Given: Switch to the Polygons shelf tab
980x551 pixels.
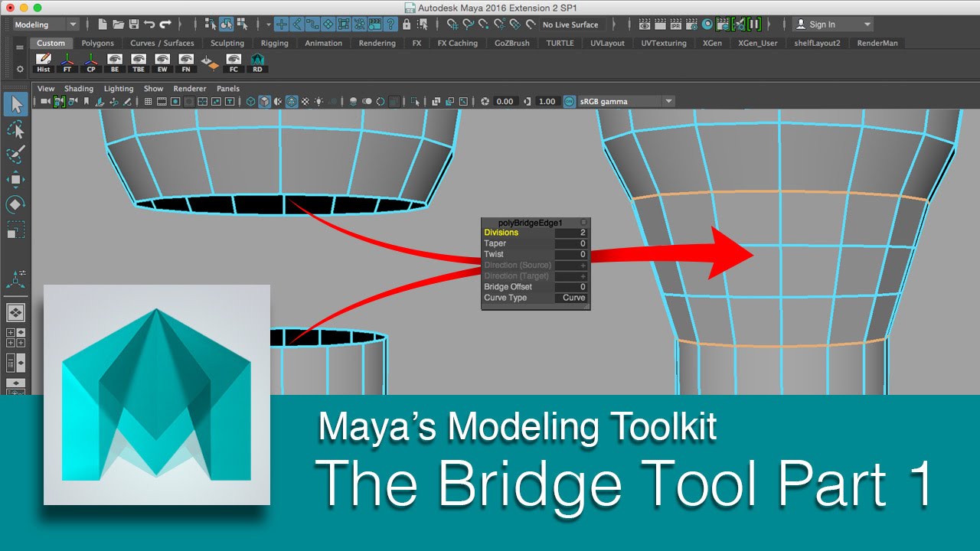Looking at the screenshot, I should 98,44.
